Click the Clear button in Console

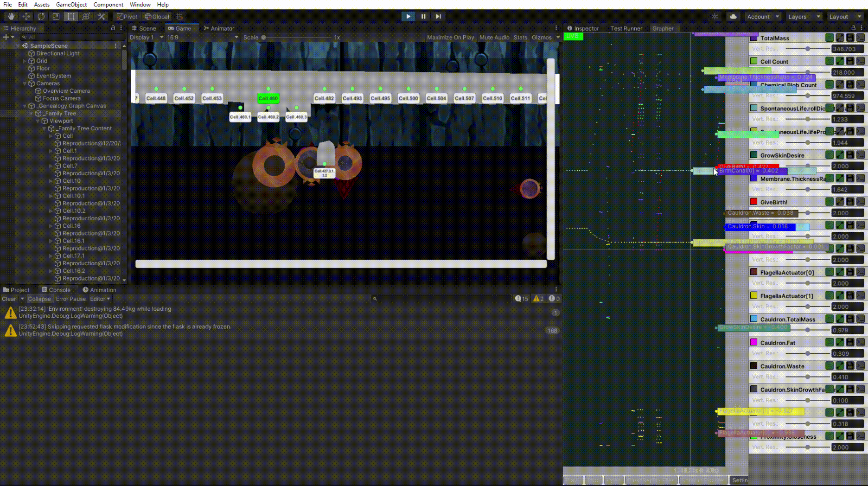[x=9, y=299]
